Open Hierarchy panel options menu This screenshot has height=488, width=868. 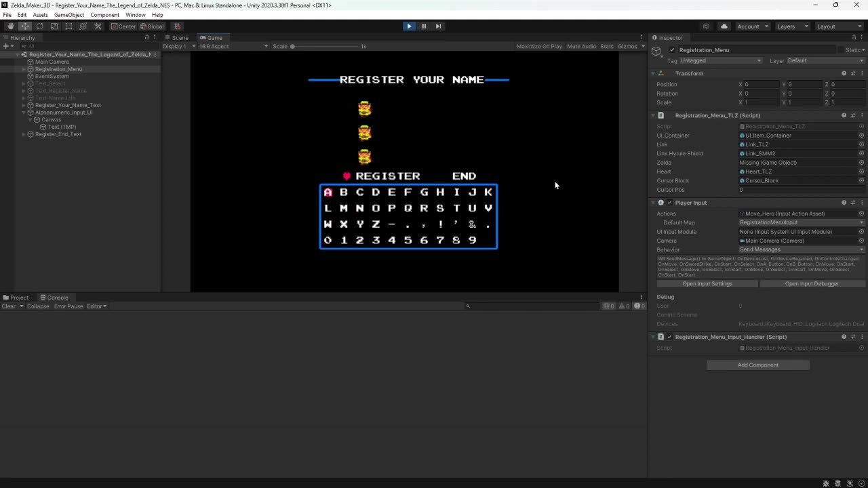point(155,37)
